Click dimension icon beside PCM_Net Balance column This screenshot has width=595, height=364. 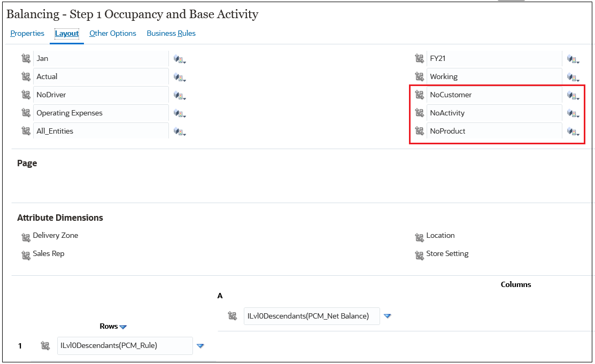pos(232,316)
